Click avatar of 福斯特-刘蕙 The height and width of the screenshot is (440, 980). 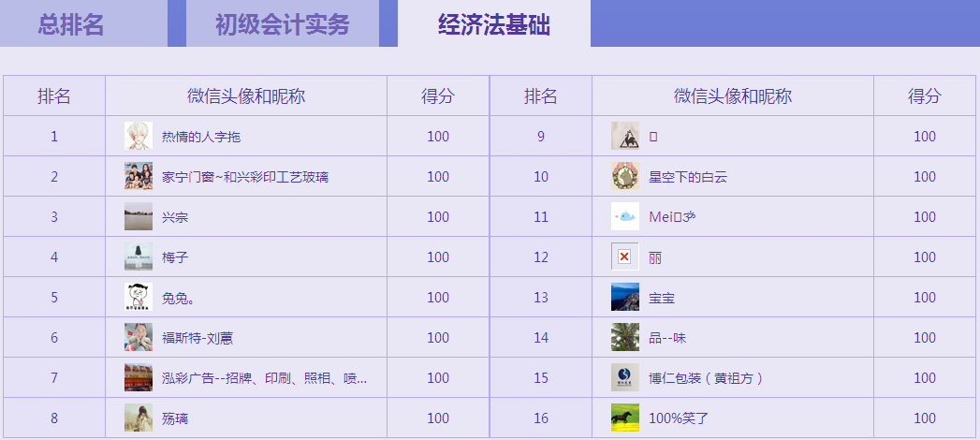coord(139,337)
